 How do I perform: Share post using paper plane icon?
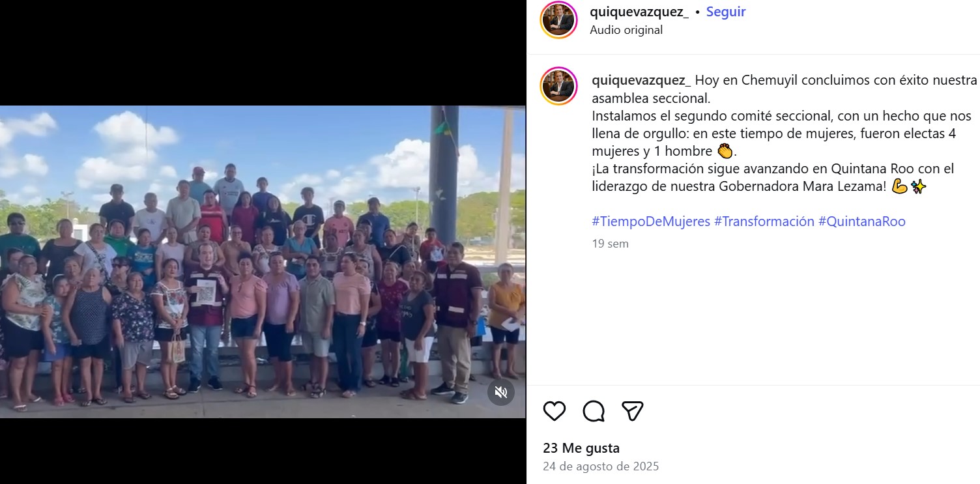coord(633,411)
